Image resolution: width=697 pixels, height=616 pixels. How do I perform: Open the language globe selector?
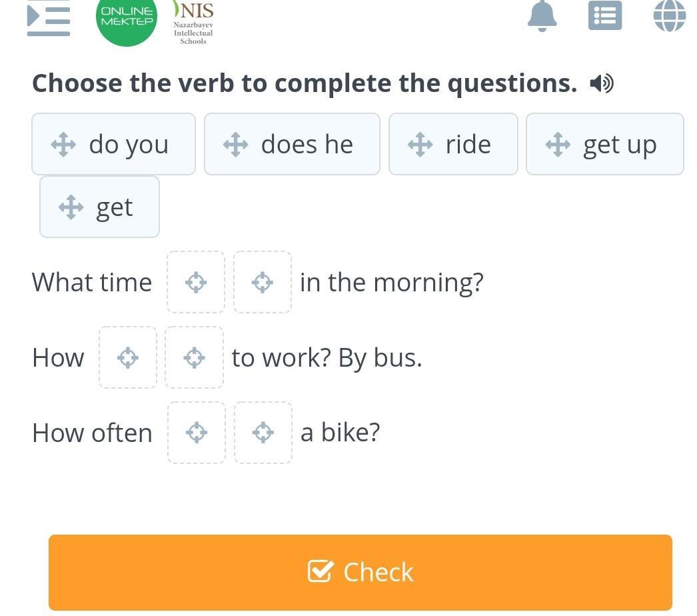point(669,15)
